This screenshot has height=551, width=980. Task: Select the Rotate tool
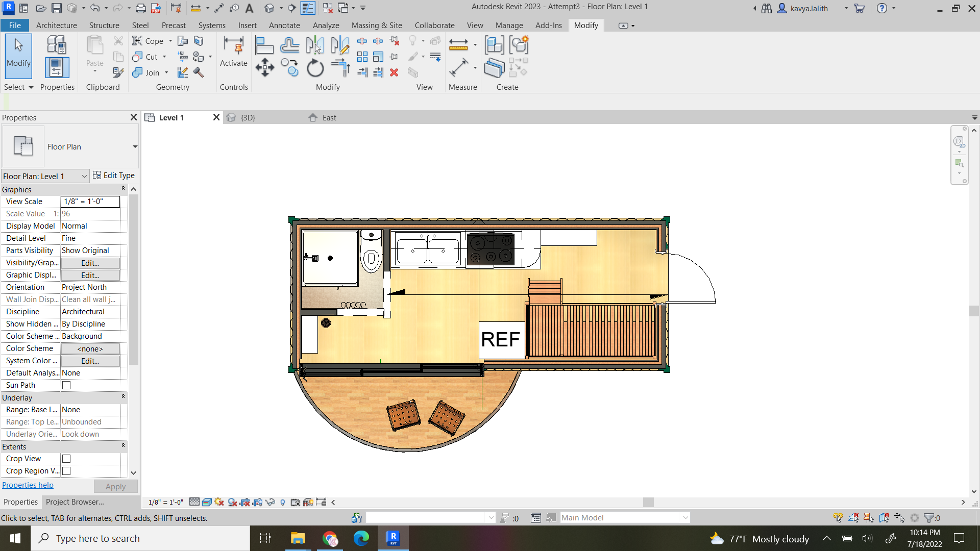pyautogui.click(x=315, y=67)
